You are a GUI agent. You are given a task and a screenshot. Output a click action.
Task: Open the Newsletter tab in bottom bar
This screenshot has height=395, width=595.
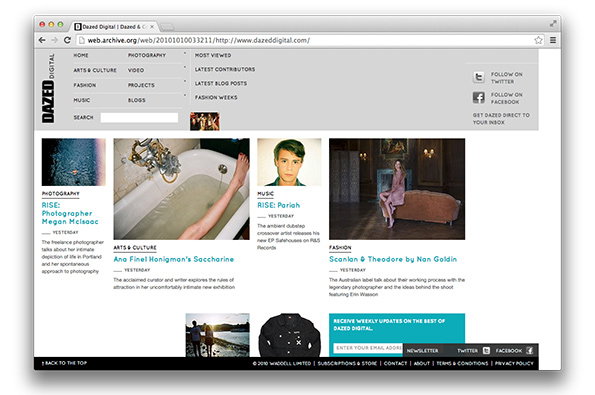click(422, 351)
